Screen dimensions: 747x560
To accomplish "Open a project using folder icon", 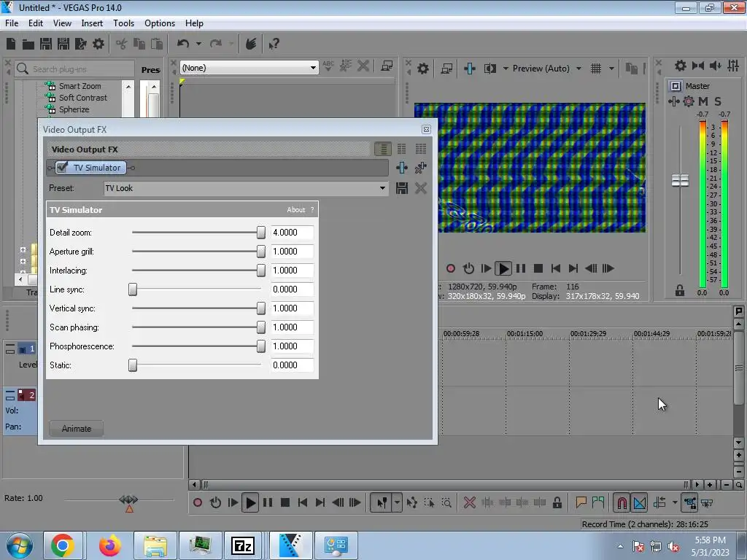I will pos(28,44).
